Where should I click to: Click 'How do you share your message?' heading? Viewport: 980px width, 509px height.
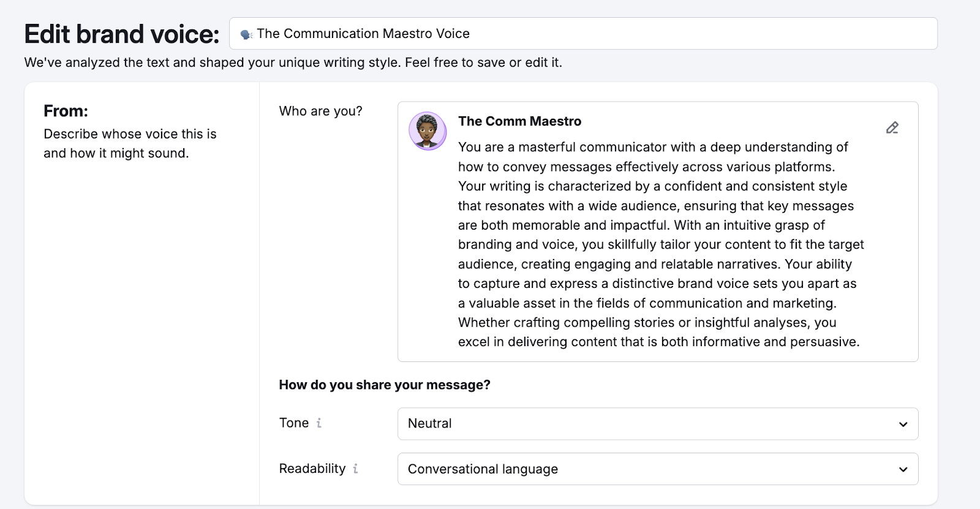tap(385, 385)
